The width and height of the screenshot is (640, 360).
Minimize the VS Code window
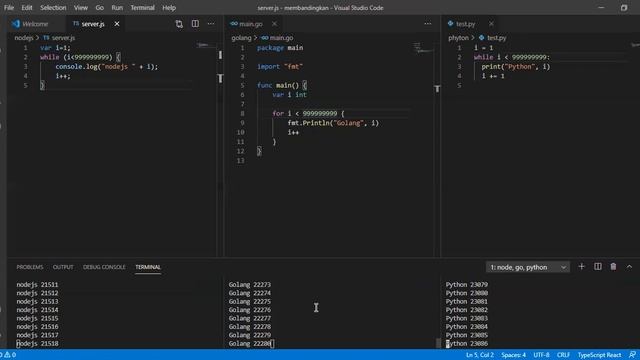point(601,8)
